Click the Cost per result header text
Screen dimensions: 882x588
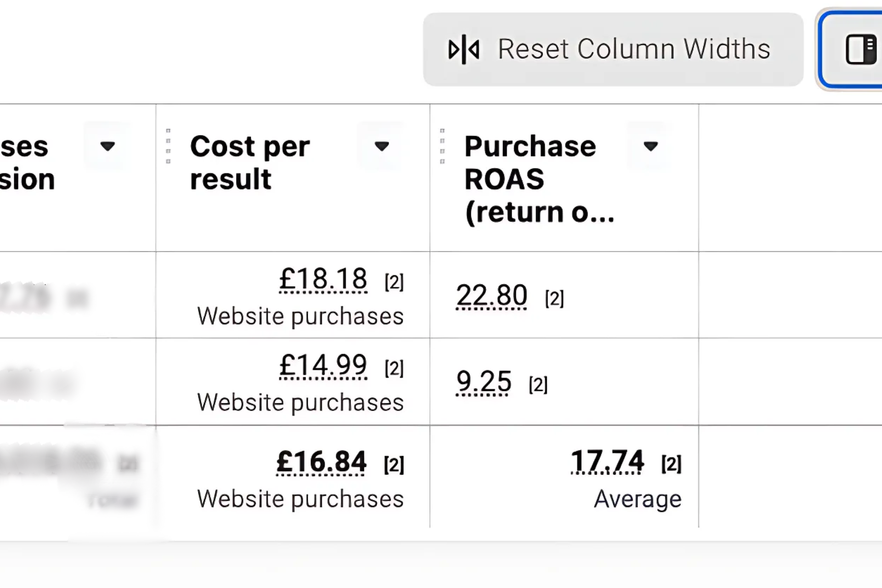point(250,162)
